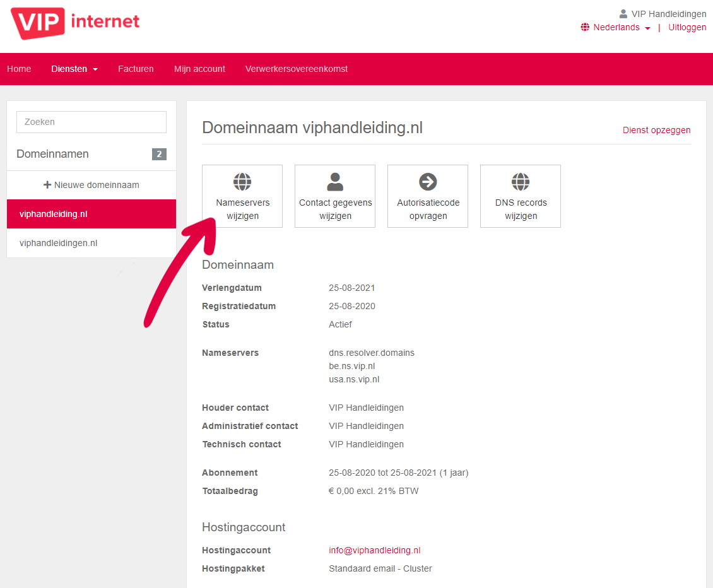Click the Autorisatiecode opvragen button label

tap(428, 209)
